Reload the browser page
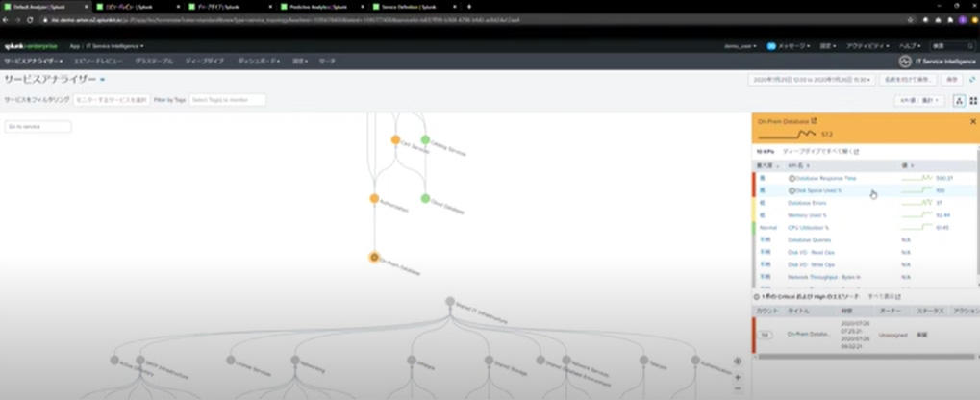 (30, 20)
